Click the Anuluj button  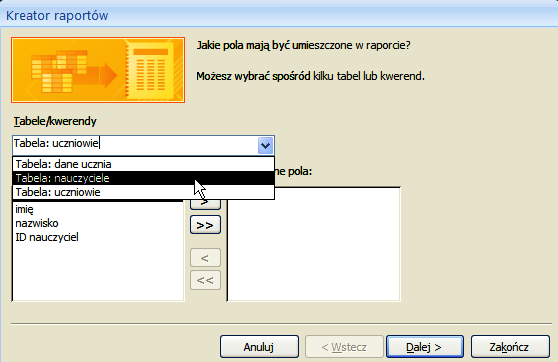point(259,347)
